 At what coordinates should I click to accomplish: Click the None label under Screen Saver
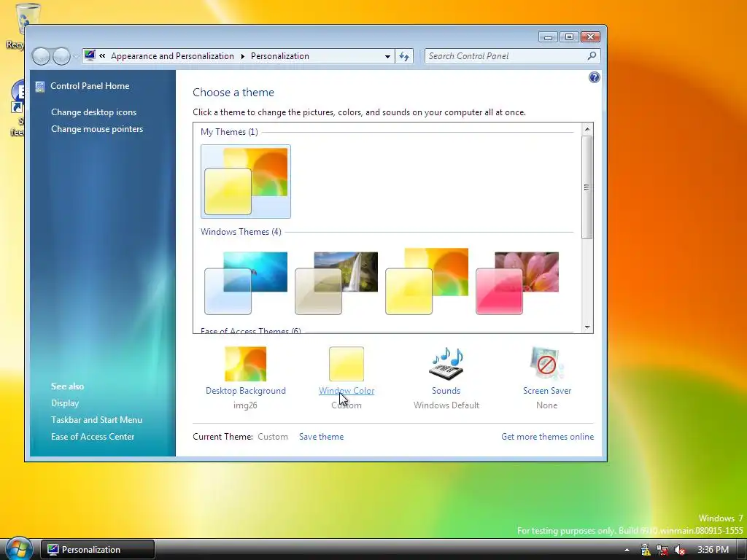546,405
